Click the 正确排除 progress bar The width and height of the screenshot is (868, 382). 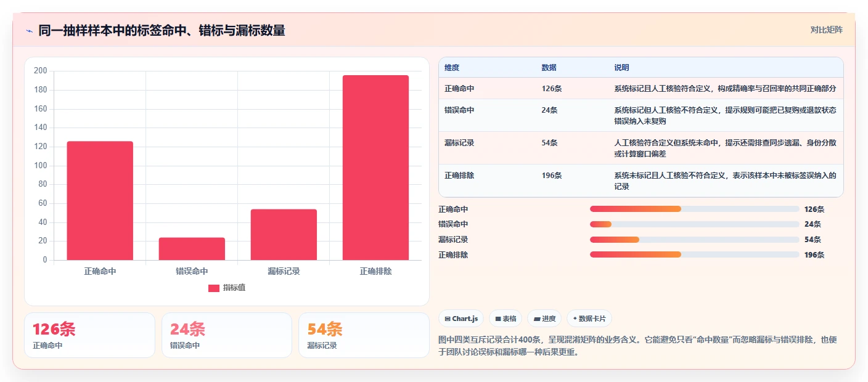694,254
